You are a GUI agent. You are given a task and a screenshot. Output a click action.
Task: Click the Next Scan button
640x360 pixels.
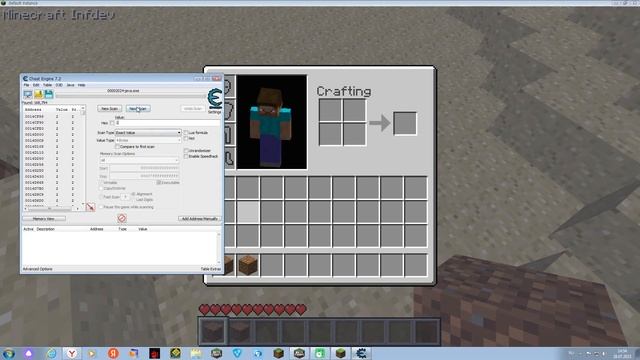pyautogui.click(x=138, y=109)
